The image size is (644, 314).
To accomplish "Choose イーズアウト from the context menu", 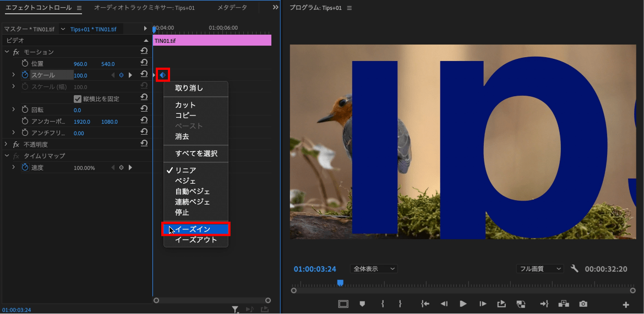I will pos(196,240).
